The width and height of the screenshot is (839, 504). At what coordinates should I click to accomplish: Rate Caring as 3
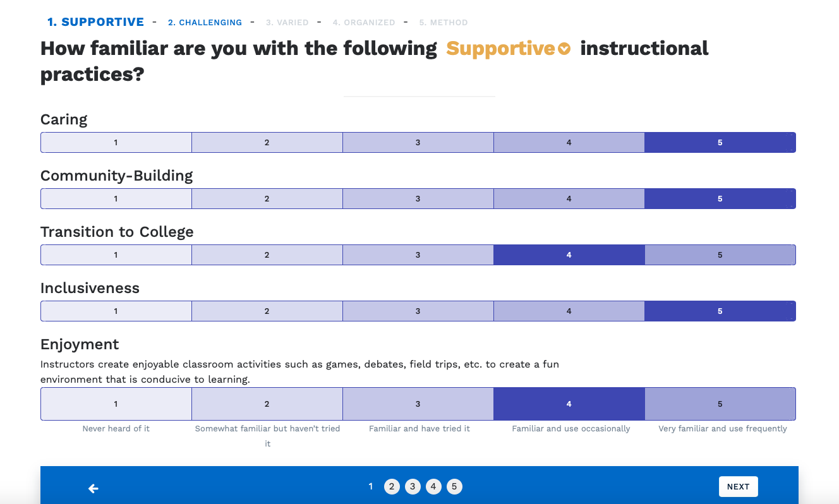(x=418, y=143)
